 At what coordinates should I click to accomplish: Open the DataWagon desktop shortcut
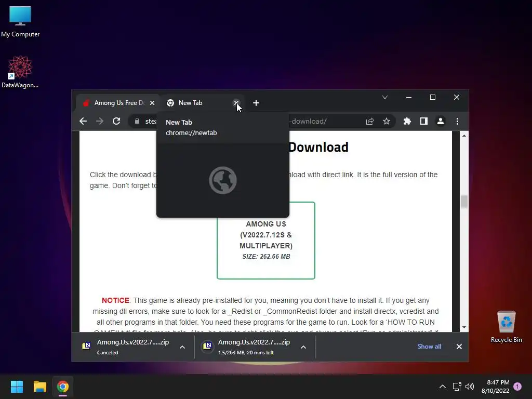(x=20, y=72)
